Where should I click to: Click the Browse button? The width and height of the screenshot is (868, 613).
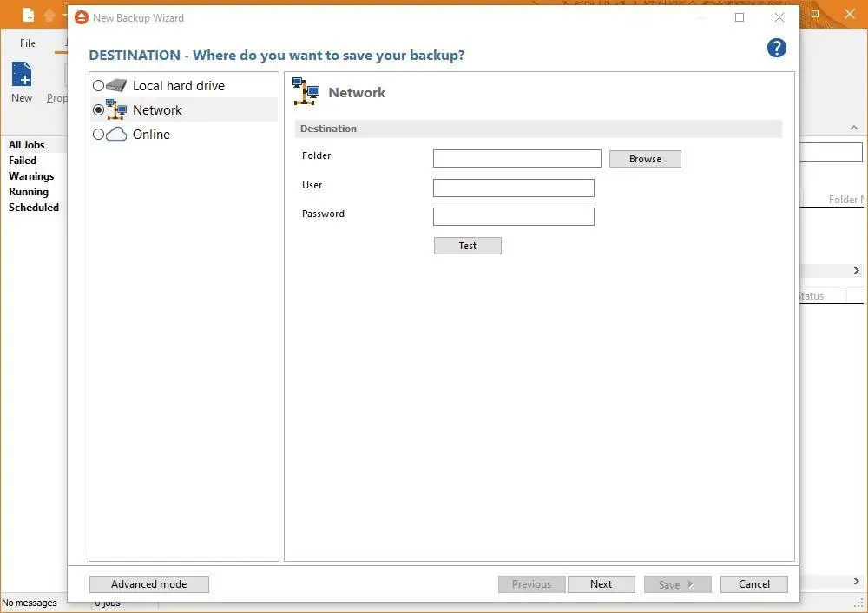click(x=645, y=159)
